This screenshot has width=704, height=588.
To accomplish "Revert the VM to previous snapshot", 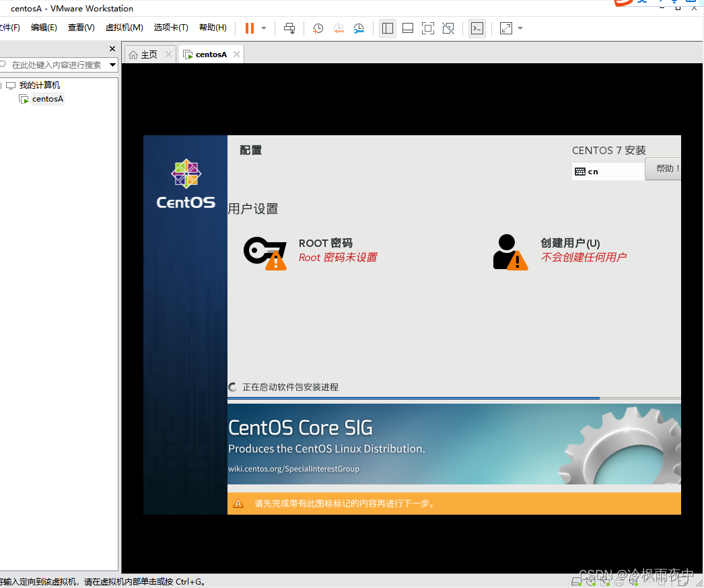I will point(339,28).
